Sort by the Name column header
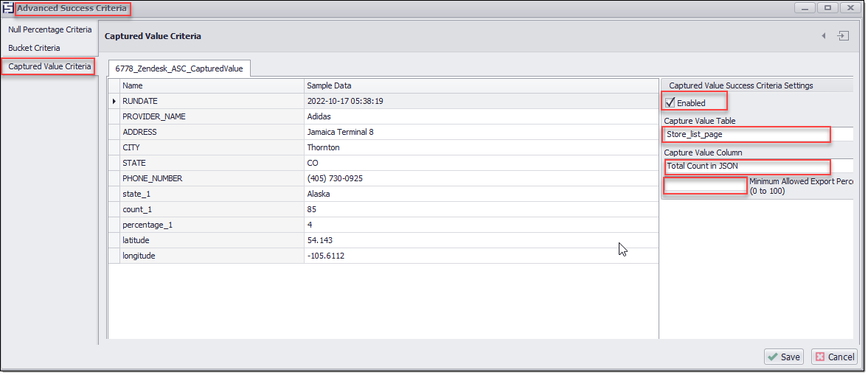868x375 pixels. click(x=212, y=85)
